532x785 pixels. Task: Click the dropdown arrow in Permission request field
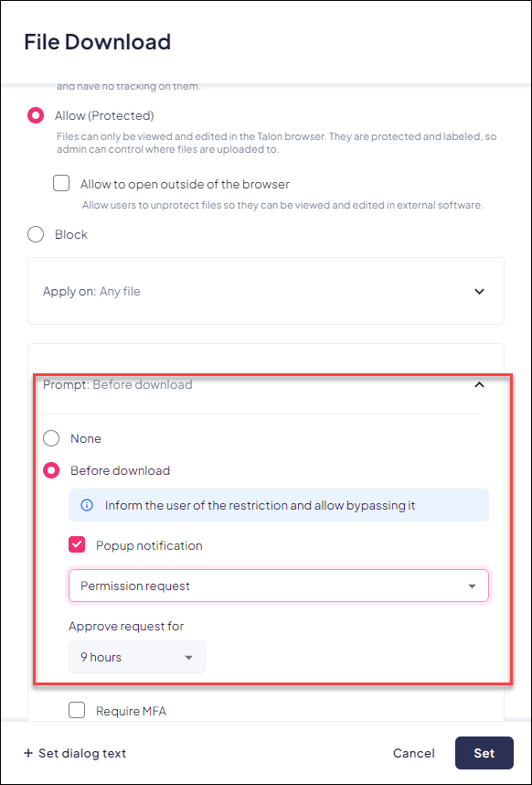tap(472, 586)
